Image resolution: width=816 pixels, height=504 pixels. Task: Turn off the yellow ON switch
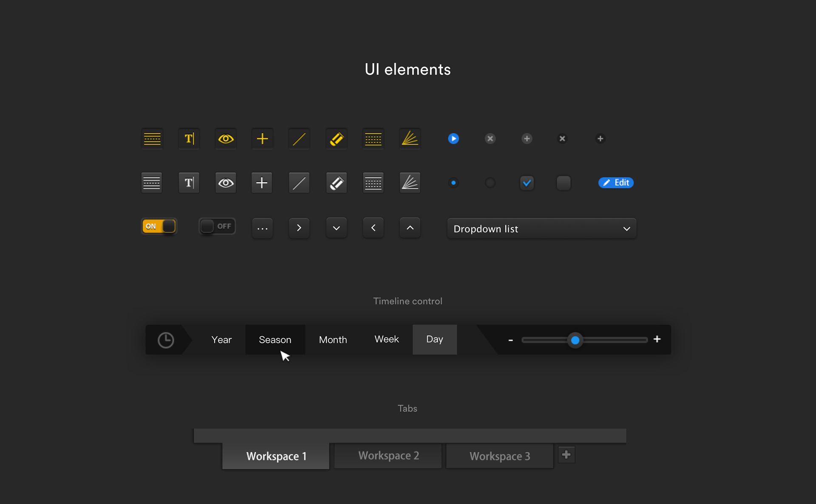(159, 226)
